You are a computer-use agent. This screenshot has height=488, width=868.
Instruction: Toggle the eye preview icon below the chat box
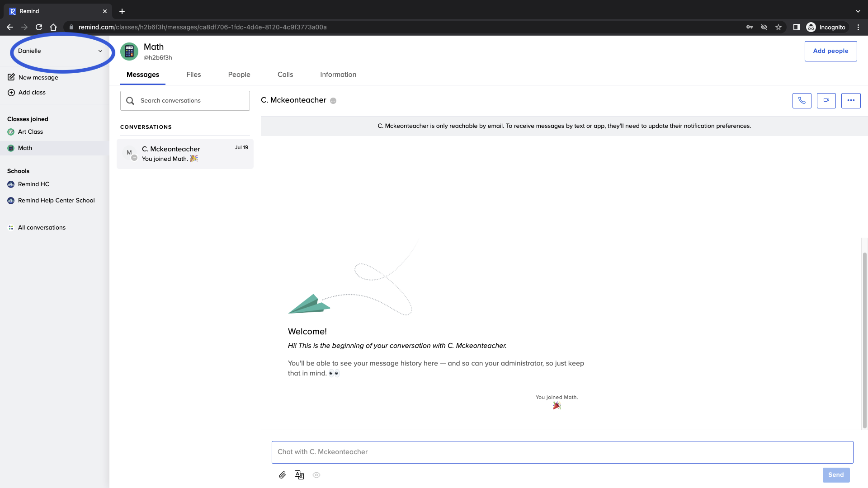click(316, 475)
